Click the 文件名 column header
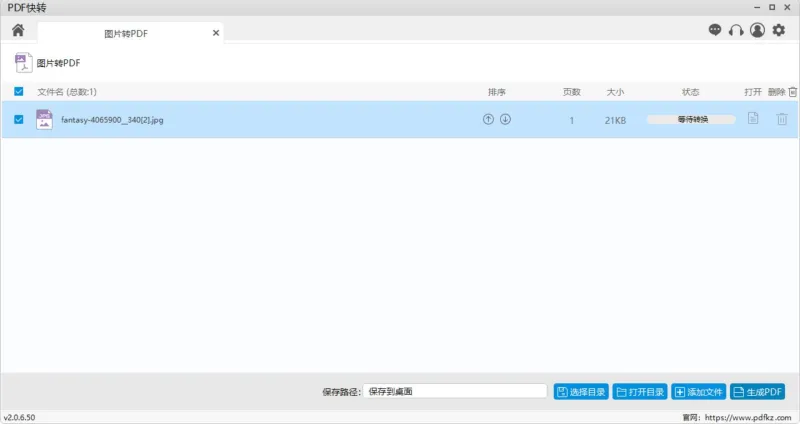This screenshot has height=424, width=800. [x=67, y=92]
